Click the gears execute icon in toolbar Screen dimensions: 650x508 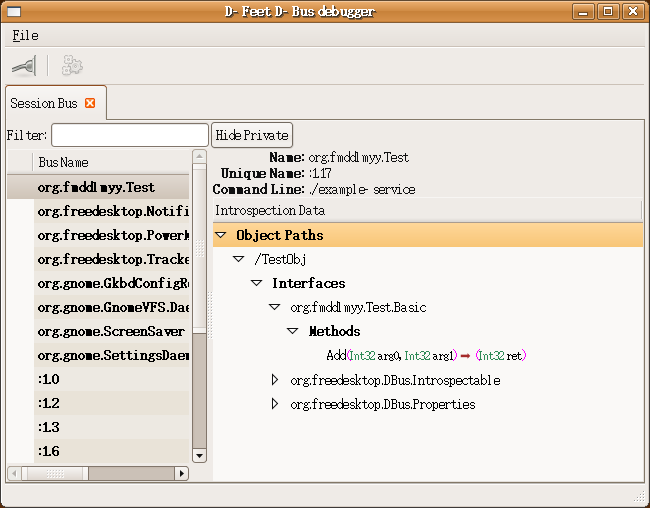point(72,66)
